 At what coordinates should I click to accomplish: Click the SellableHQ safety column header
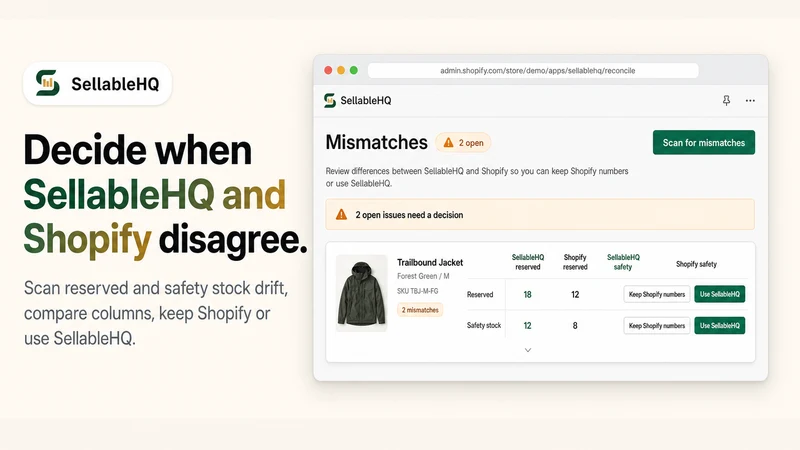pos(623,262)
